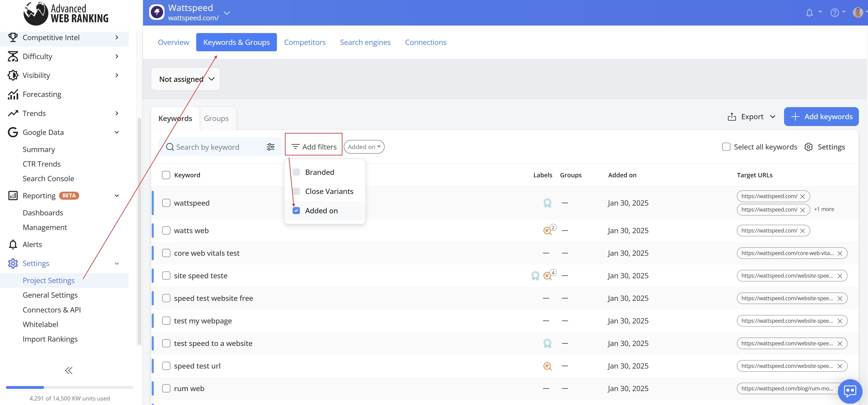868x405 pixels.
Task: Select the watts web keyword checkbox
Action: 166,230
